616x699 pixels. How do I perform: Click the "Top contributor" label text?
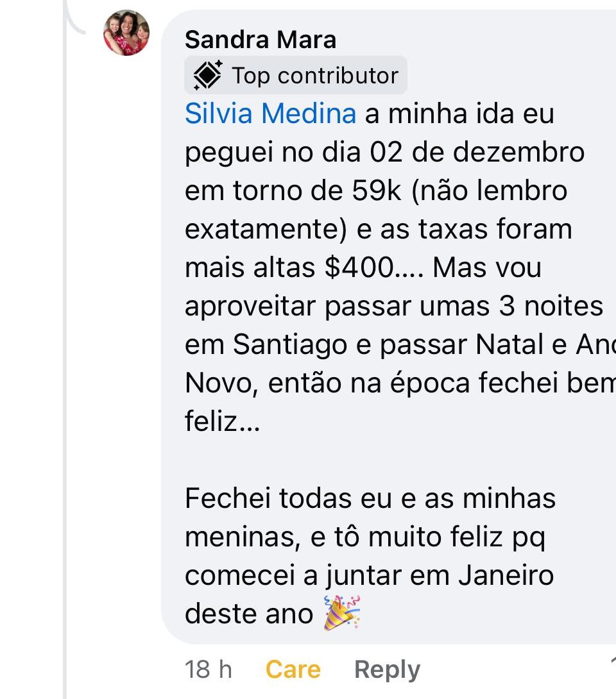[314, 76]
